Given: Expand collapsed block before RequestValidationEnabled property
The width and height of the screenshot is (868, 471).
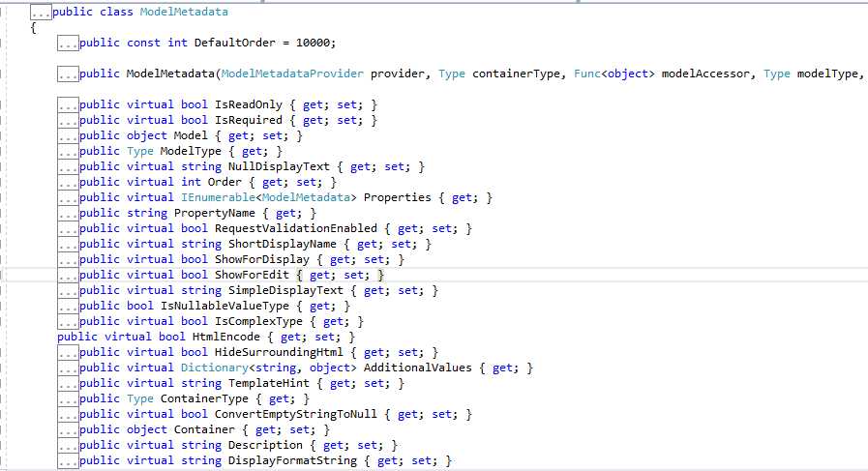Looking at the screenshot, I should [68, 229].
